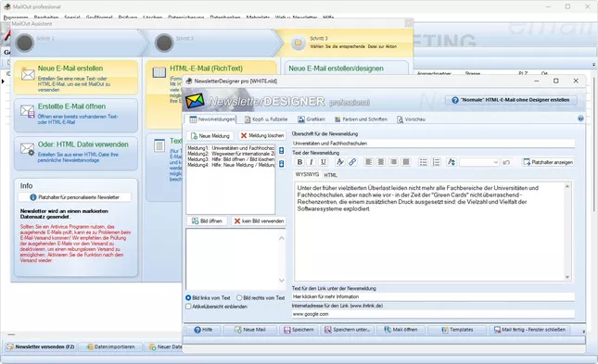Click the Schritt 1 circle in MailOut Assistent

click(24, 44)
